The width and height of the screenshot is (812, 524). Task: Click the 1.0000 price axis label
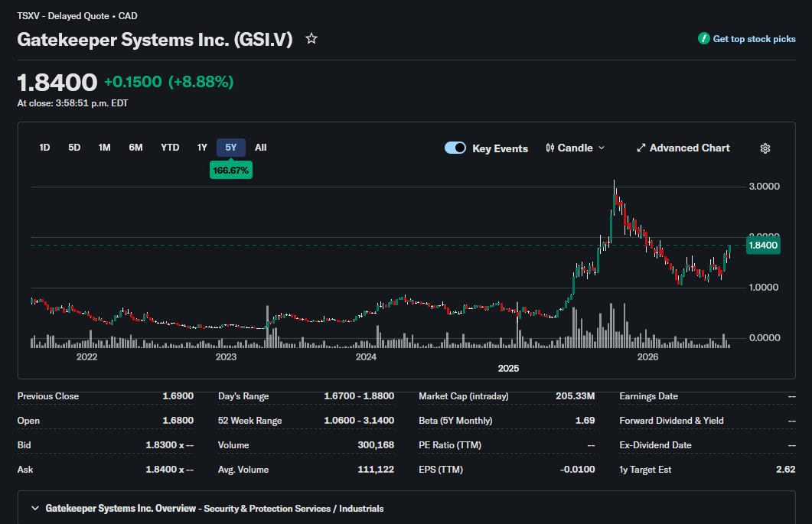764,288
